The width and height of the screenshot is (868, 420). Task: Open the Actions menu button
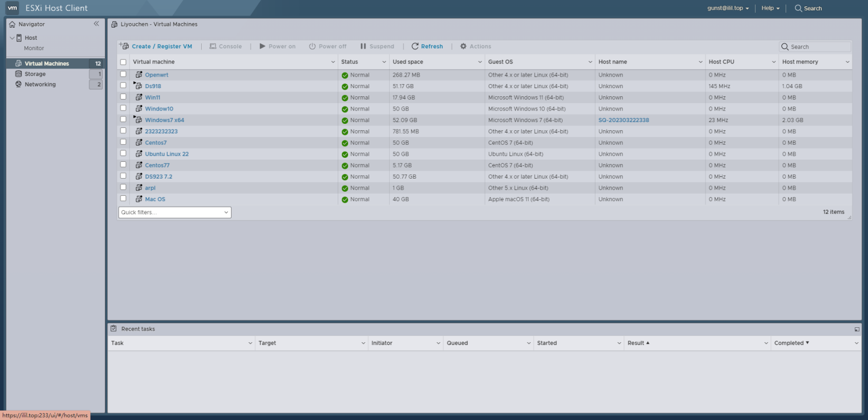(x=475, y=46)
